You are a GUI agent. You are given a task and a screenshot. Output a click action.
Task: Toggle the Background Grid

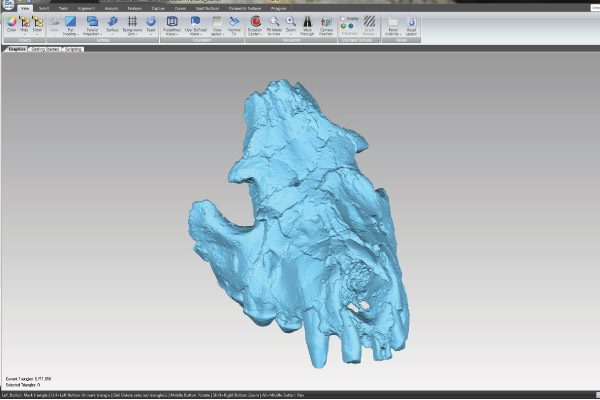click(x=131, y=21)
